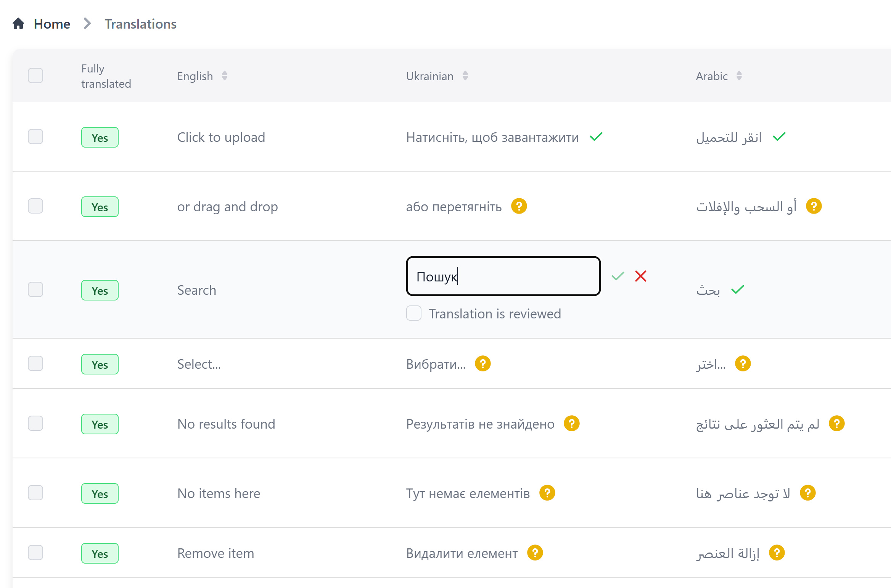Screen dimensions: 891x588
Task: Click question mark next to 'або перетягніть'
Action: coord(519,206)
